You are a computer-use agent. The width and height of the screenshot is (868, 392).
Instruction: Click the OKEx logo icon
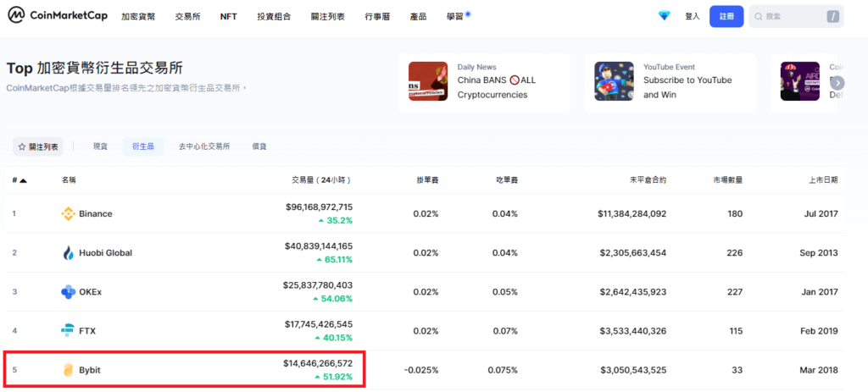68,292
